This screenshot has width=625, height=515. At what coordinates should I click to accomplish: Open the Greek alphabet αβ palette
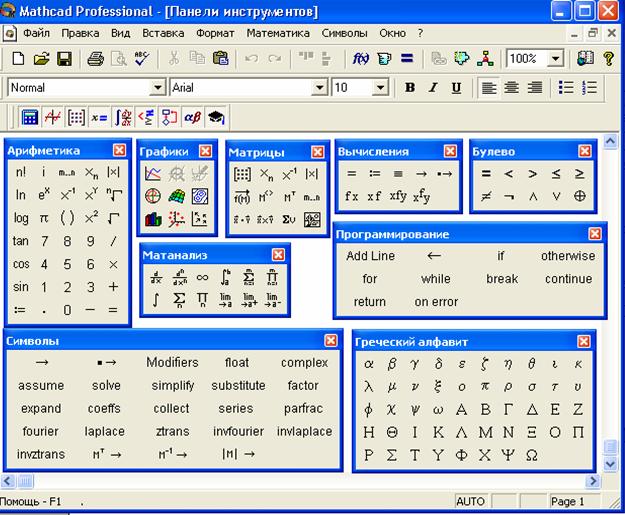coord(193,117)
